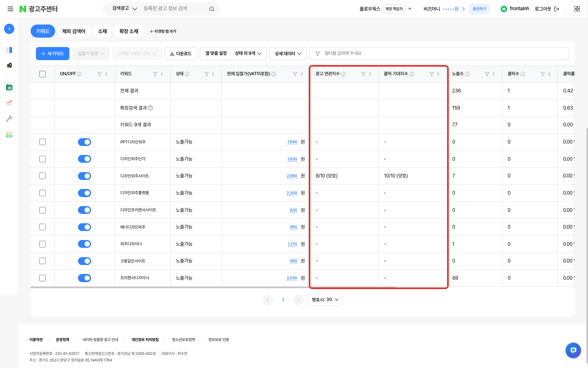Open the apps grid icon

(x=577, y=9)
